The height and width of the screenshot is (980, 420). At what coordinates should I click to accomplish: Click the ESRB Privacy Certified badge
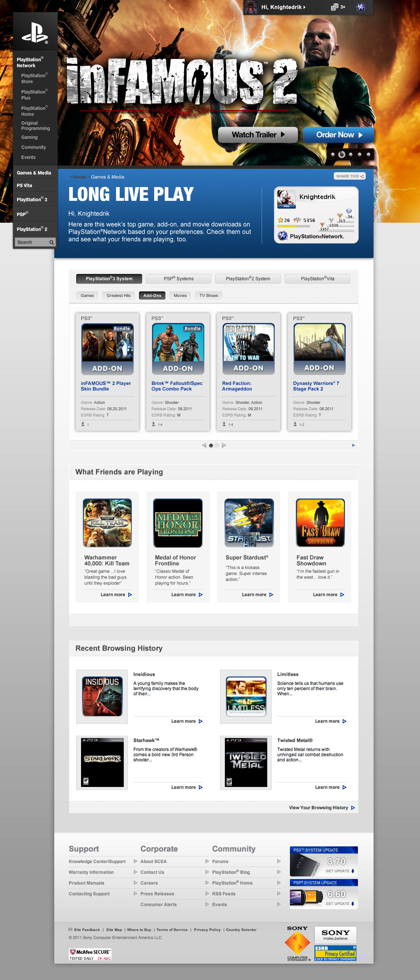point(335,953)
